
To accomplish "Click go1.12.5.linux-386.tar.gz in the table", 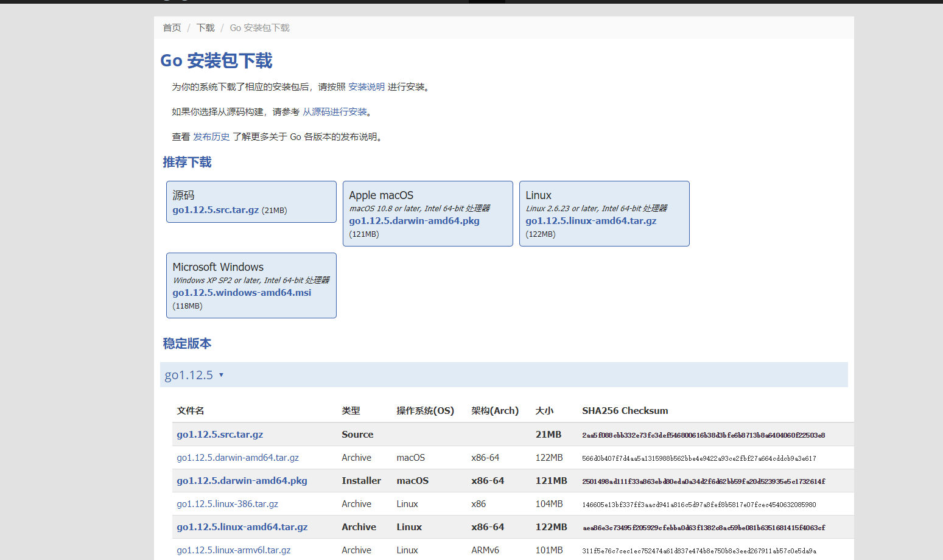I will [227, 504].
